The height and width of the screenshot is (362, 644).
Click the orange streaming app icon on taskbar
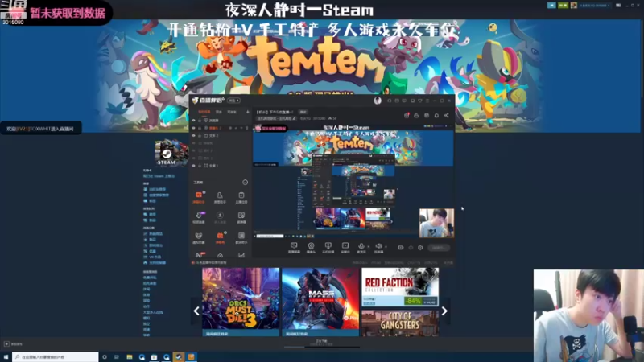coord(191,357)
